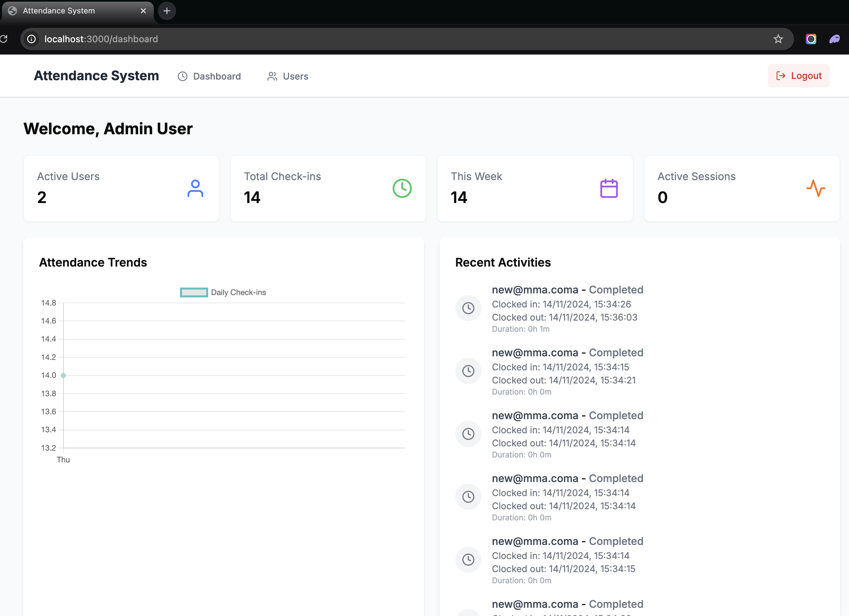This screenshot has width=849, height=616.
Task: Click the site information icon in address bar
Action: (x=31, y=39)
